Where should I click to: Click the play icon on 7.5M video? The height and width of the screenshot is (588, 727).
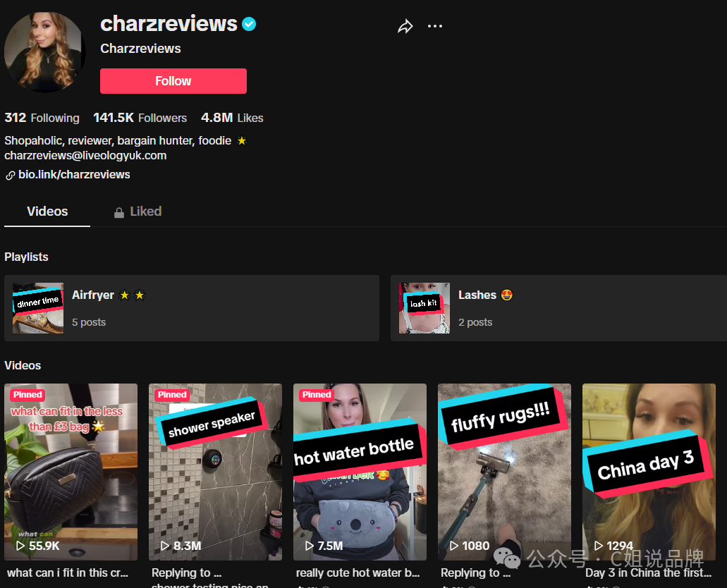(310, 546)
